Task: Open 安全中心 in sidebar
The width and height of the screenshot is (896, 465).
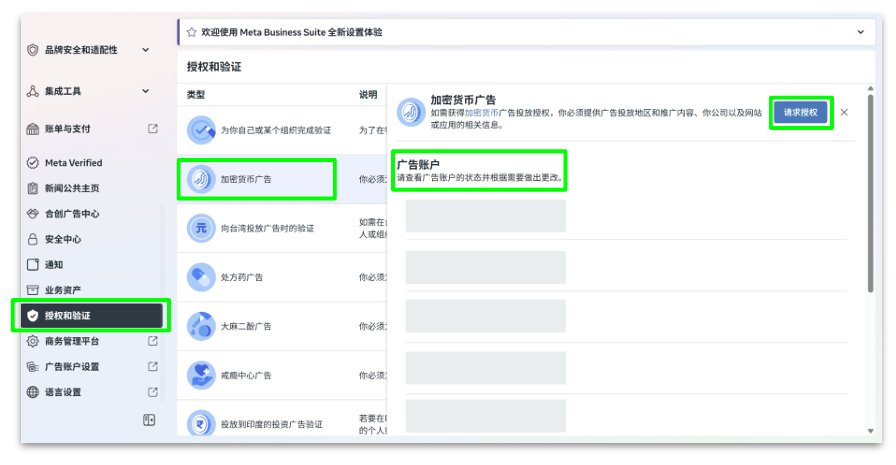Action: pyautogui.click(x=63, y=239)
